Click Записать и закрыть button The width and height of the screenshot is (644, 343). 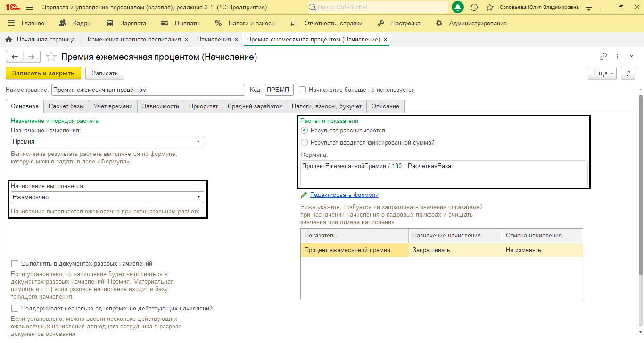pyautogui.click(x=43, y=73)
